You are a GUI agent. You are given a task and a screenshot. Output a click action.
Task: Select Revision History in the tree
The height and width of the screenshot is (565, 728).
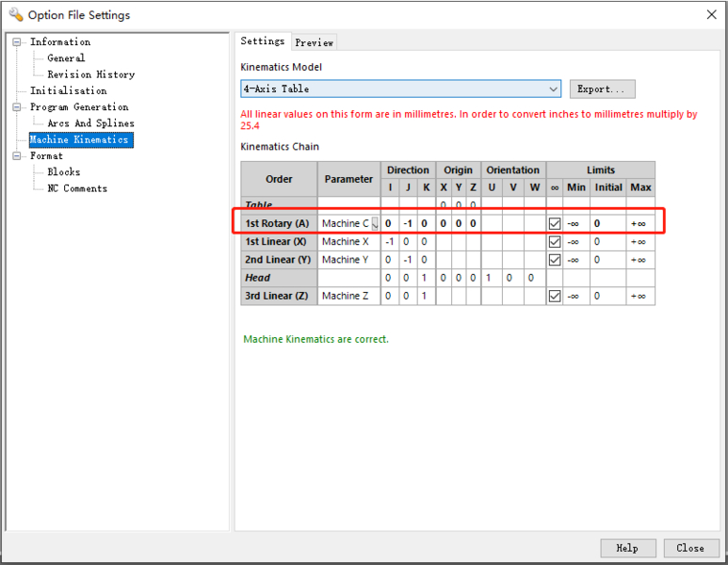click(90, 74)
